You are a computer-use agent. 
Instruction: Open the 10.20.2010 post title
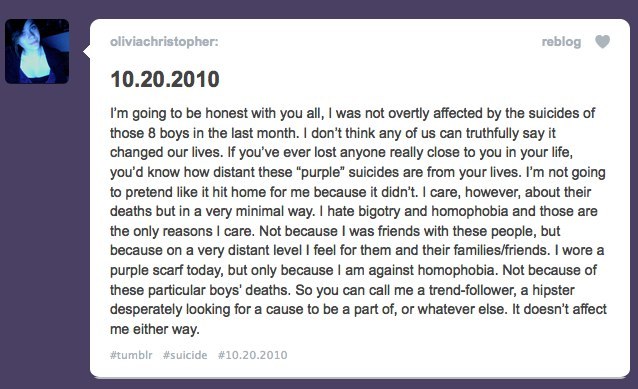pyautogui.click(x=165, y=79)
